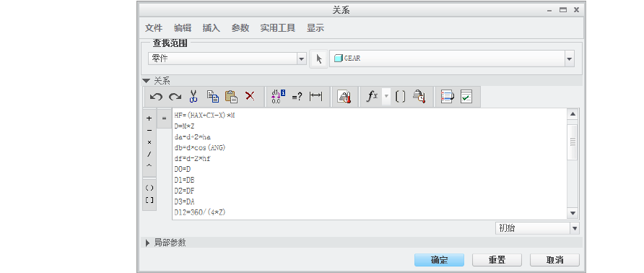
Task: Click the 重置 reset button
Action: click(497, 260)
